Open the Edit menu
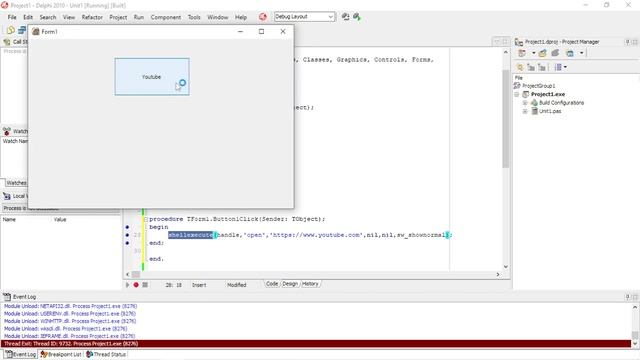640x360 pixels. (28, 17)
